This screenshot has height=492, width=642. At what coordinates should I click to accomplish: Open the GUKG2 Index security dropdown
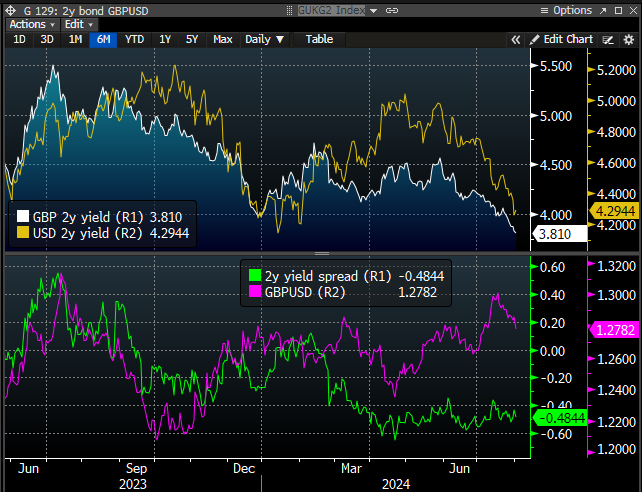click(375, 9)
